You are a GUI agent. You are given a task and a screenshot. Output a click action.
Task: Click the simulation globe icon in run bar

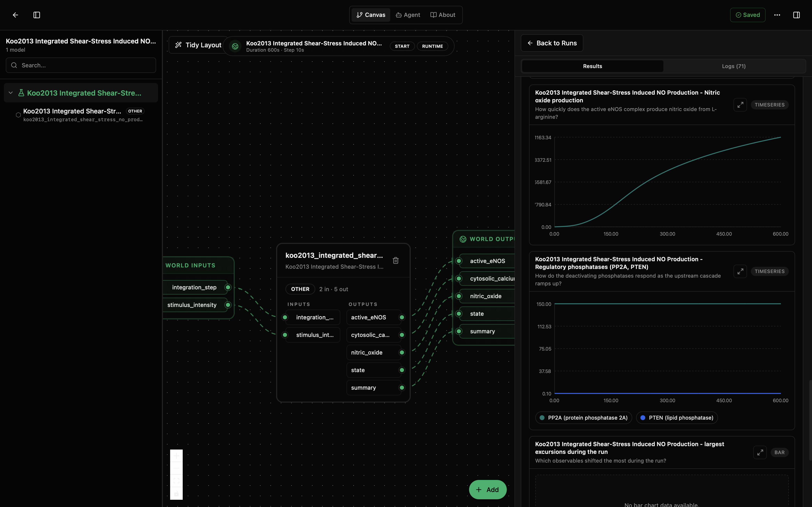(x=235, y=46)
